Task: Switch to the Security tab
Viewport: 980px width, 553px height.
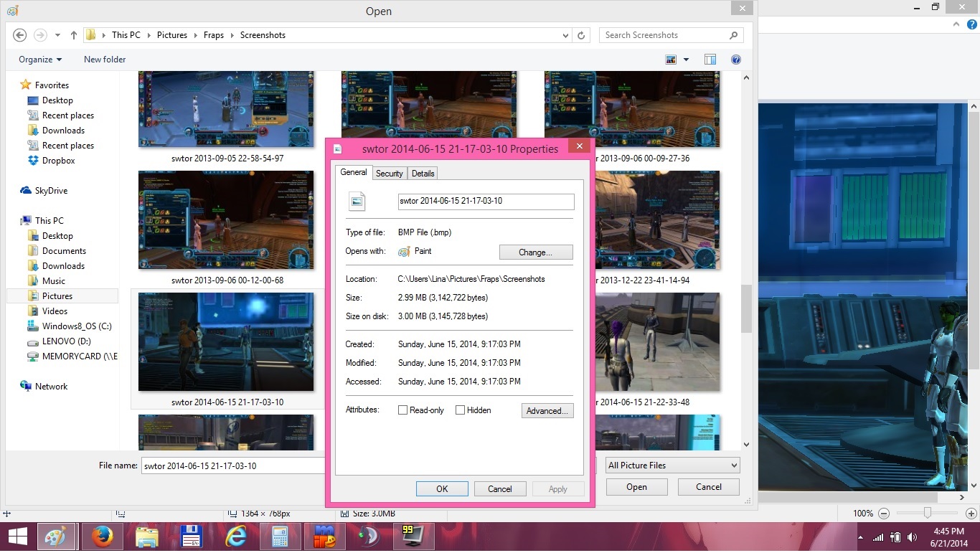Action: pos(390,174)
